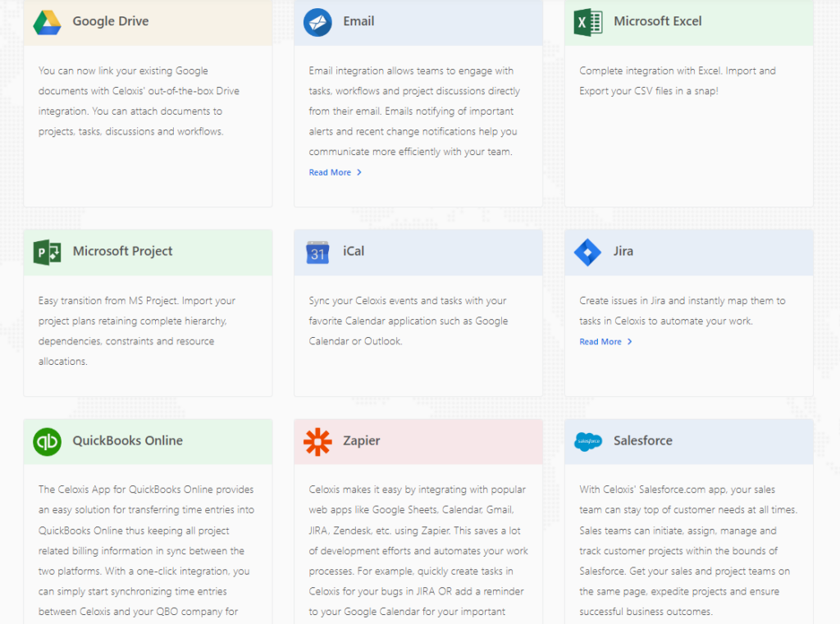Screen dimensions: 840x624
Task: Select the Email card title
Action: point(359,21)
